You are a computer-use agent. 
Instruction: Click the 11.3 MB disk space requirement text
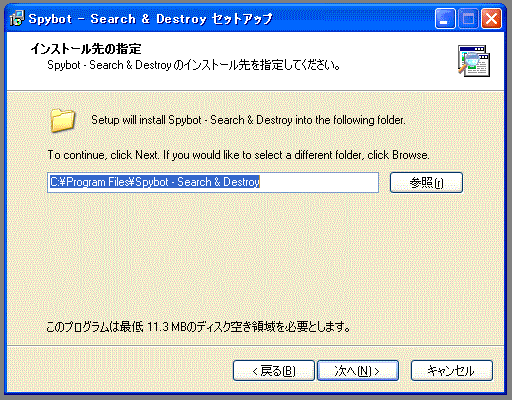tap(198, 326)
